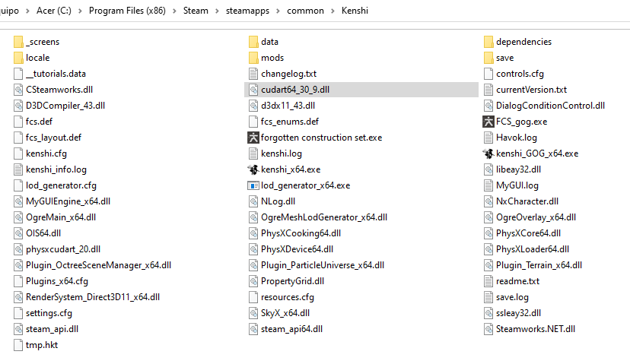
Task: Select the file name Plugins_x64.cfg
Action: 57,281
